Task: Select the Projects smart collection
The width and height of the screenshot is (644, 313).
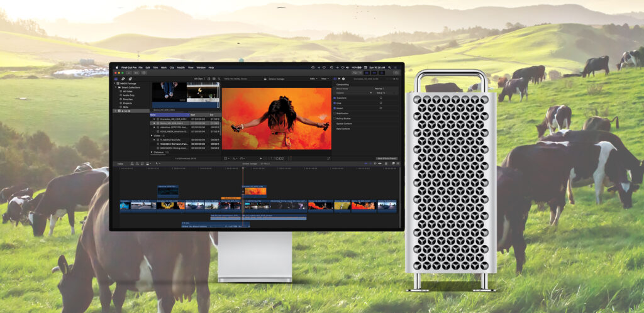Action: pos(127,102)
